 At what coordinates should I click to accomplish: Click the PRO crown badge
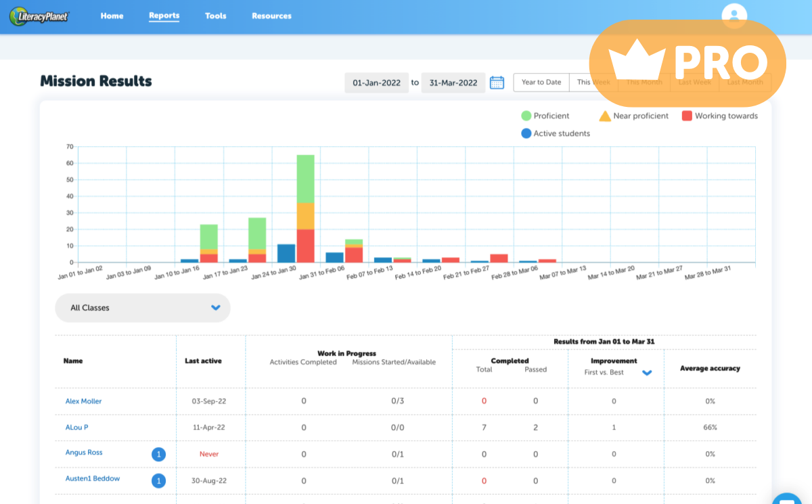pos(687,63)
